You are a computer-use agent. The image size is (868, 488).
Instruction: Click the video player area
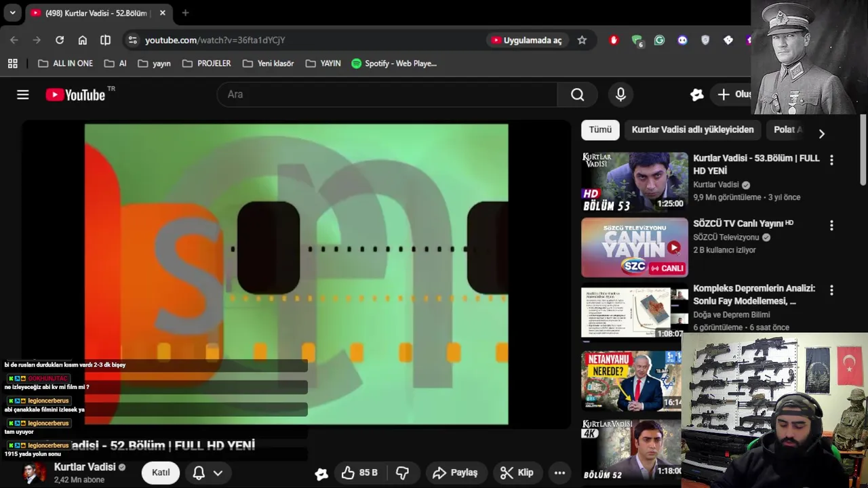296,274
